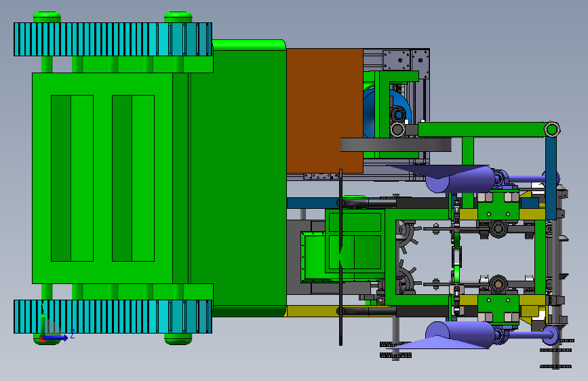
Task: Select the thin vertical black rod
Action: click(340, 257)
